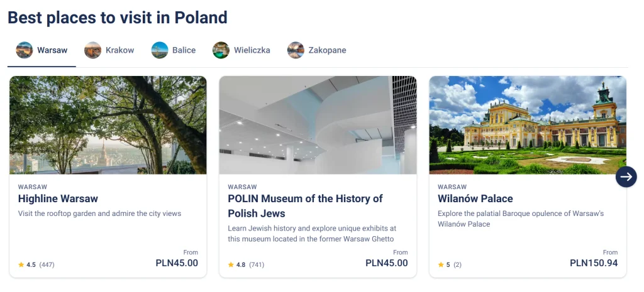The image size is (644, 292).
Task: Click the star rating on Highline Warsaw
Action: [x=21, y=265]
